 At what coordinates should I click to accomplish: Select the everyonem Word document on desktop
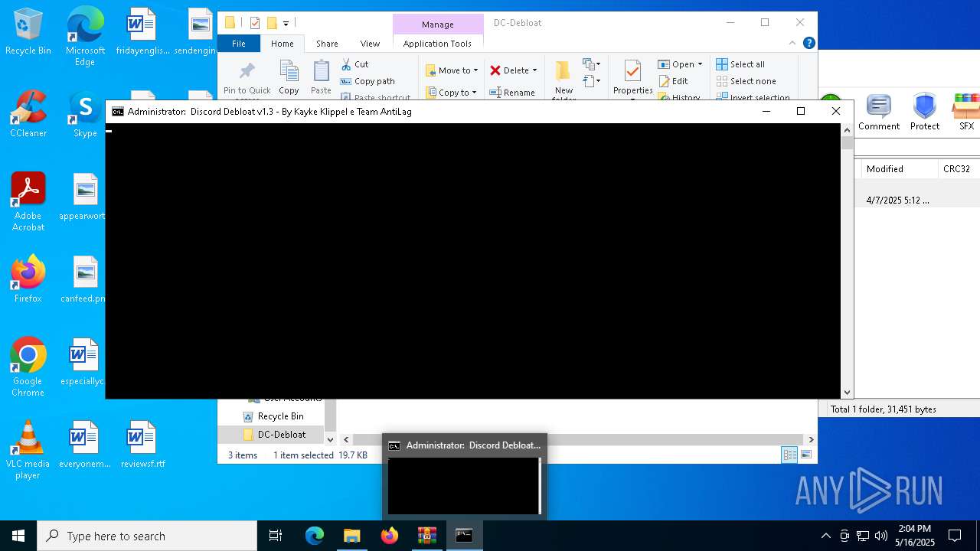coord(84,445)
